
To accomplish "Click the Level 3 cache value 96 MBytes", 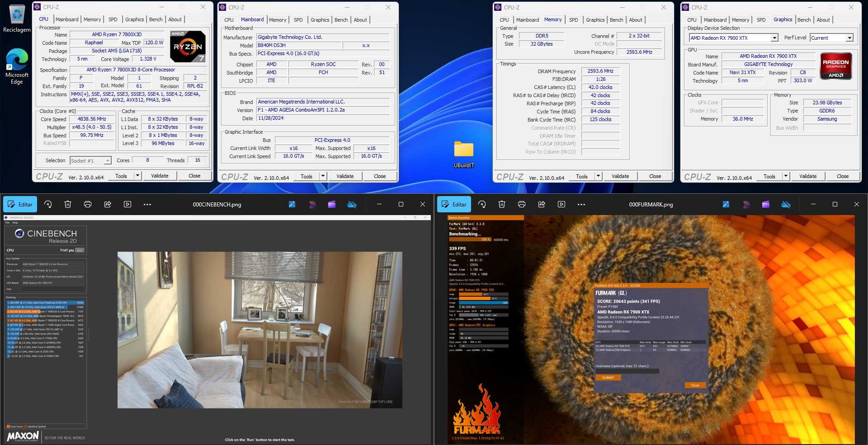I will pyautogui.click(x=163, y=143).
